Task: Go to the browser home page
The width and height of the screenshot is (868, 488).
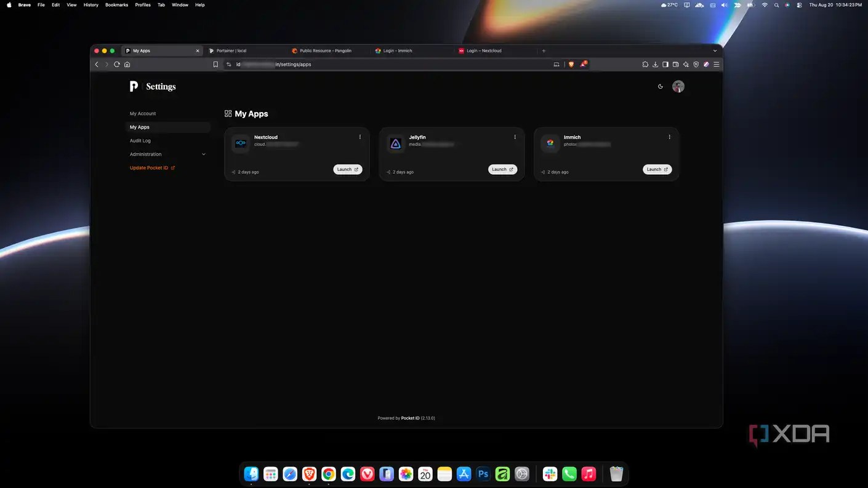Action: [x=127, y=65]
